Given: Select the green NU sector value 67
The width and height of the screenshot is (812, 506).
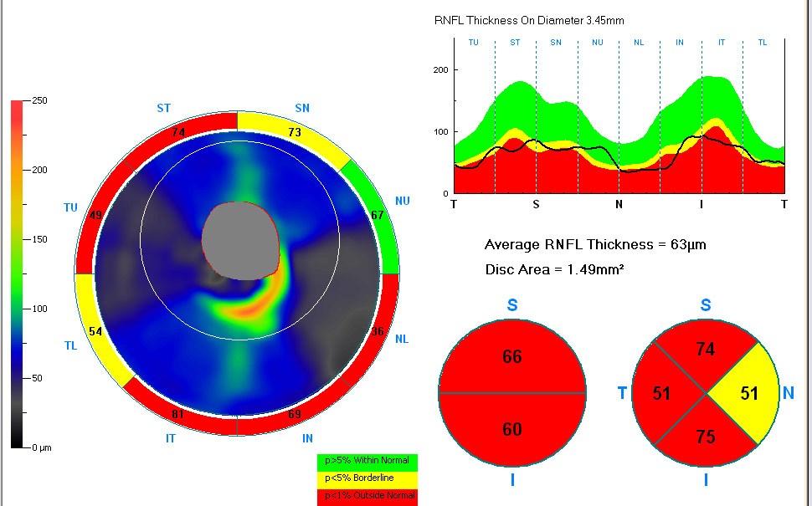Looking at the screenshot, I should (377, 215).
